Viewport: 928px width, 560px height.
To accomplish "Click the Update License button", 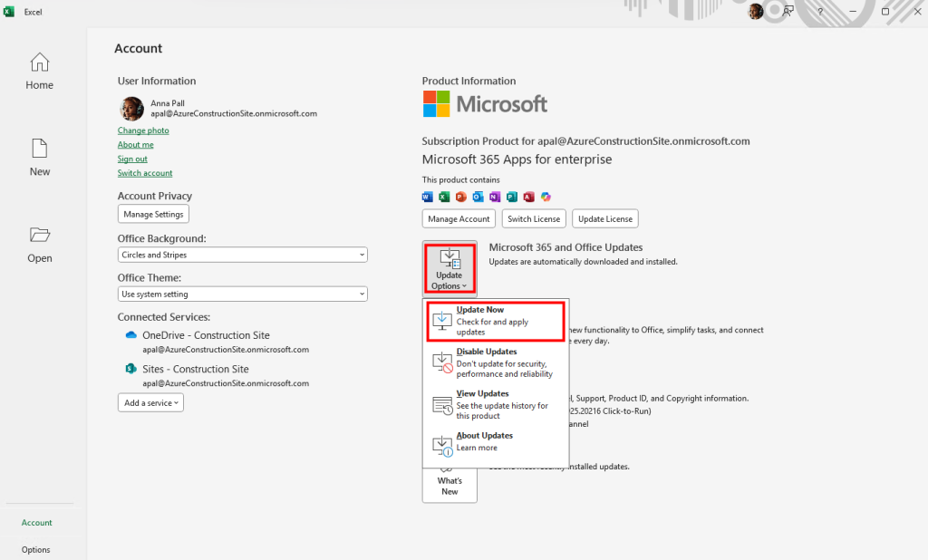I will click(x=605, y=218).
